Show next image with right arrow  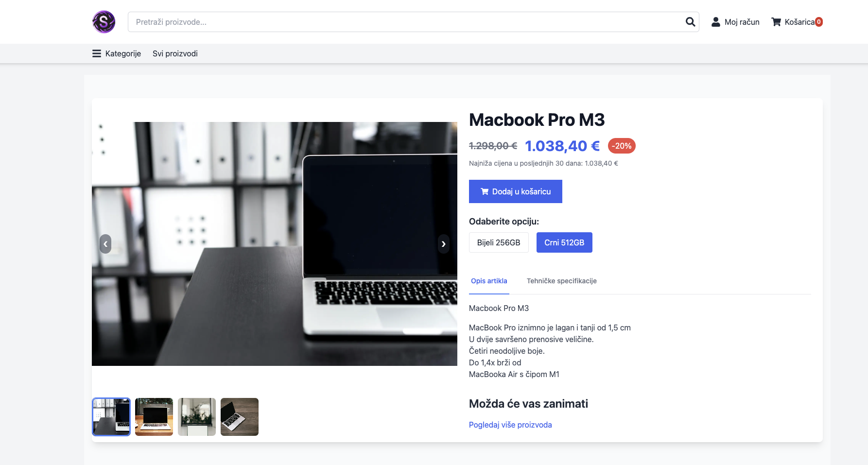tap(443, 244)
